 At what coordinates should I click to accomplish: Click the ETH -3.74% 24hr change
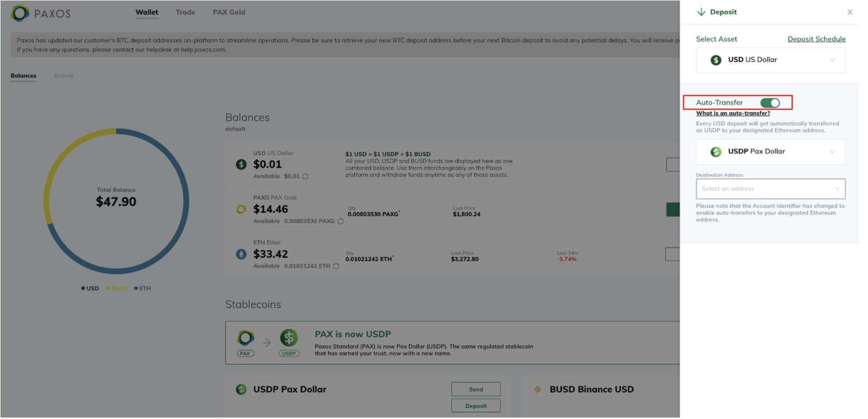[x=566, y=259]
